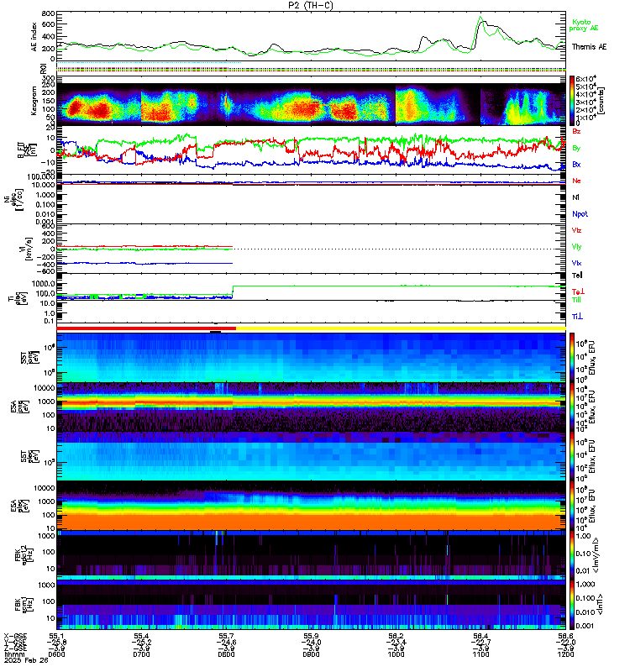Click the X-GSE value "58.6"

[565, 636]
